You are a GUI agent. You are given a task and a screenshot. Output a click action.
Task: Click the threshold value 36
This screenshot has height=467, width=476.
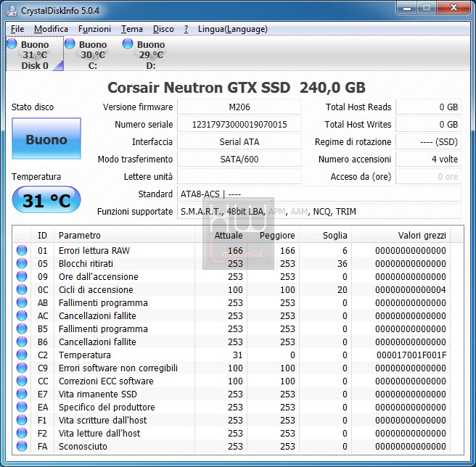(342, 263)
